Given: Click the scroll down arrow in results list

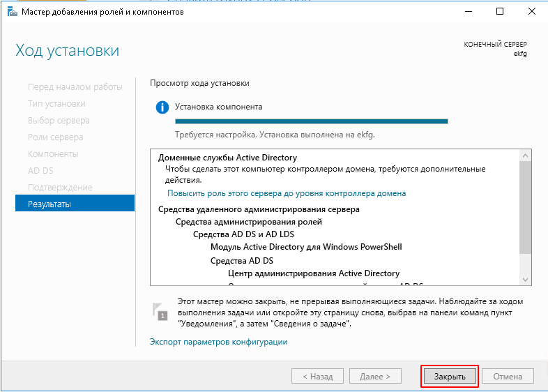Looking at the screenshot, I should pyautogui.click(x=525, y=280).
